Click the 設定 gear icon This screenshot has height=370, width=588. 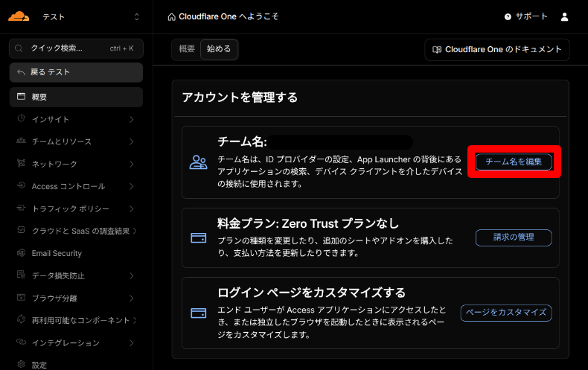pyautogui.click(x=22, y=364)
